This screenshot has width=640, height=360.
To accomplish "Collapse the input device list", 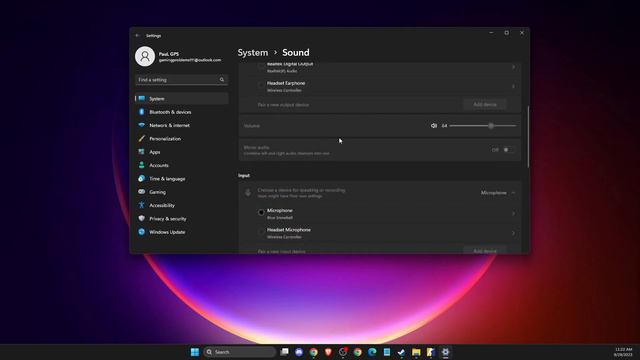I will [x=513, y=193].
